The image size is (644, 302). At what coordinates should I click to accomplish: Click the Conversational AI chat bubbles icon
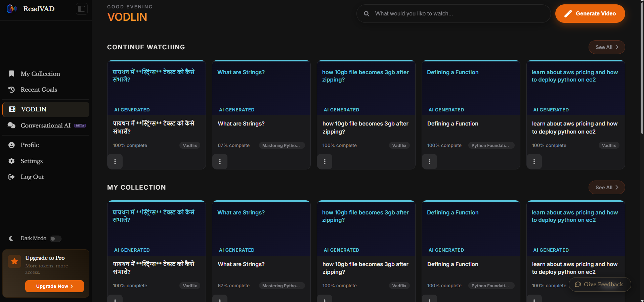click(11, 125)
